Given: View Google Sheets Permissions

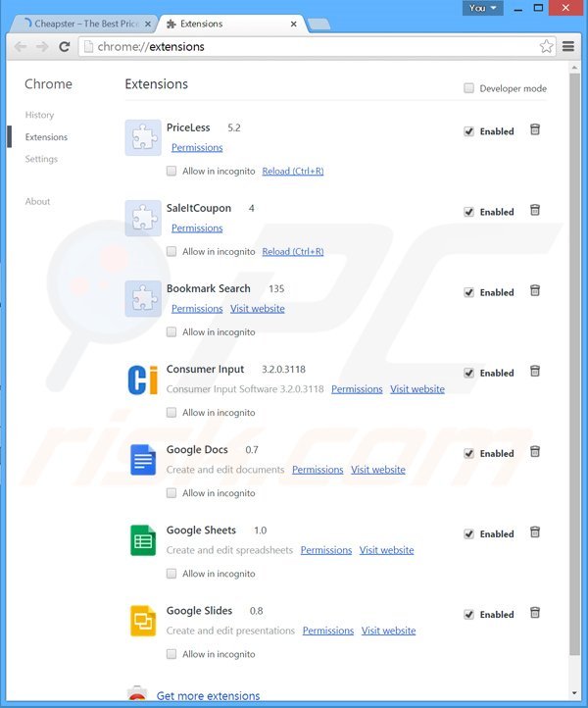Looking at the screenshot, I should 326,550.
